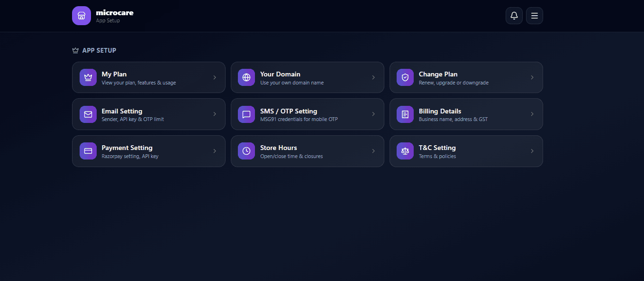Click the clock icon on Store Hours
This screenshot has height=281, width=644.
(x=246, y=151)
